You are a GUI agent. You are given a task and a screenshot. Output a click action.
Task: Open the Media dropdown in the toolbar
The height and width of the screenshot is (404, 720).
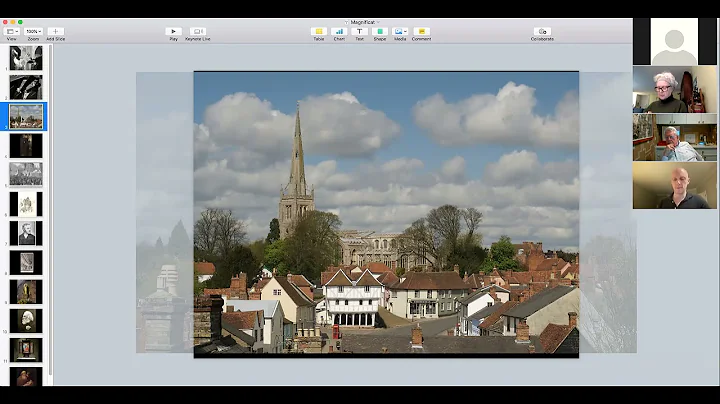400,32
